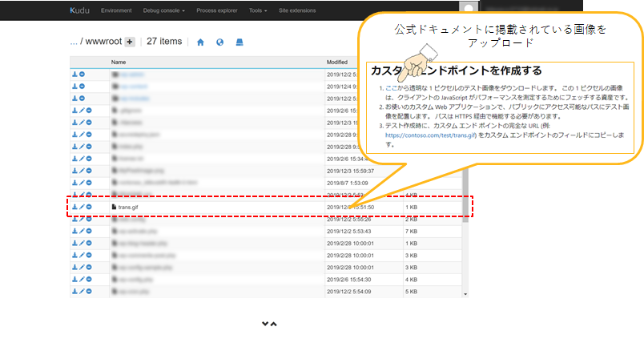Open the Tools dropdown menu
This screenshot has height=347, width=644.
pyautogui.click(x=258, y=10)
